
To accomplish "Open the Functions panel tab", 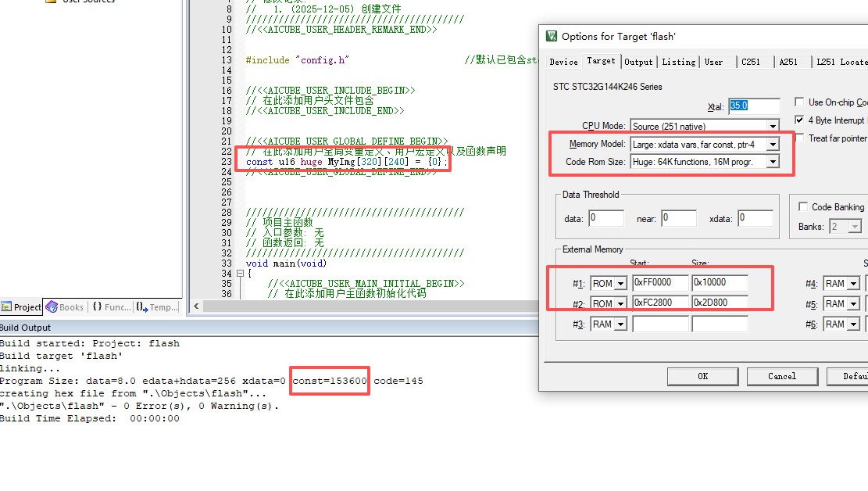I will tap(111, 306).
